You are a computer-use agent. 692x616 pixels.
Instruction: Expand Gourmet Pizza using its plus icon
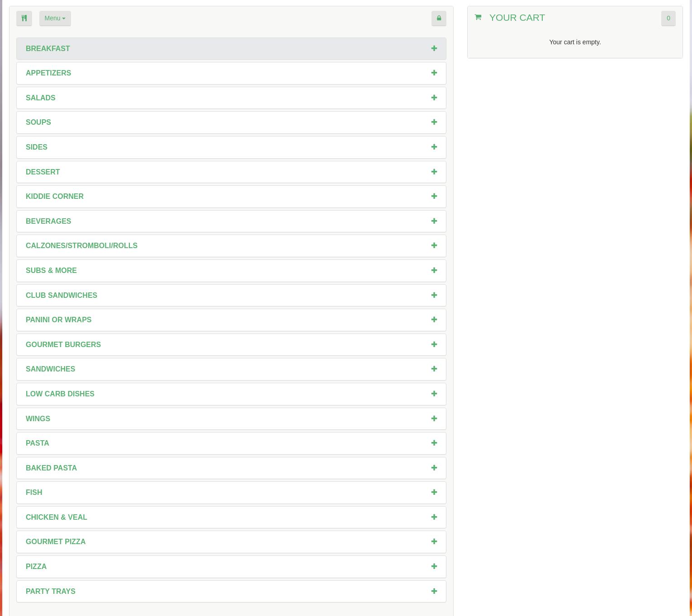(x=434, y=541)
